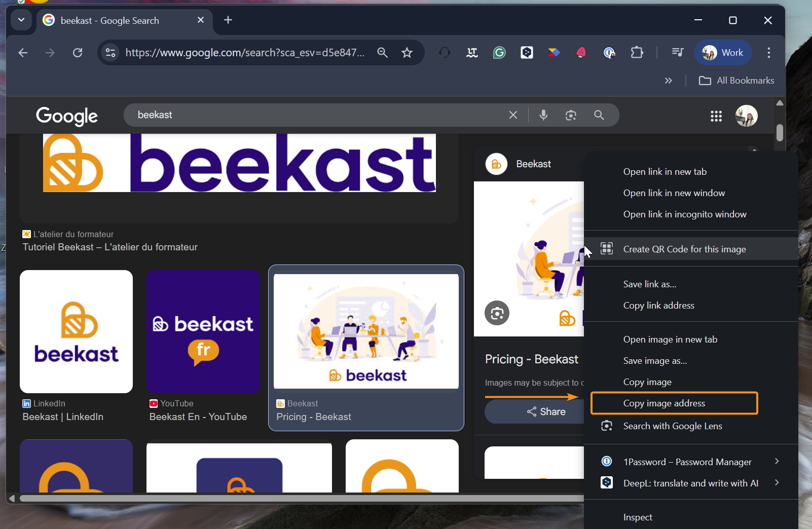Show hidden bookmarks with double chevron
812x529 pixels.
pos(669,81)
